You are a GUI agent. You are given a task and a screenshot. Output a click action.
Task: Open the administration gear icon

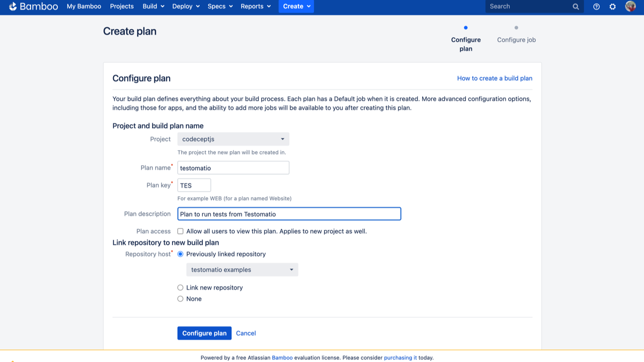point(612,7)
